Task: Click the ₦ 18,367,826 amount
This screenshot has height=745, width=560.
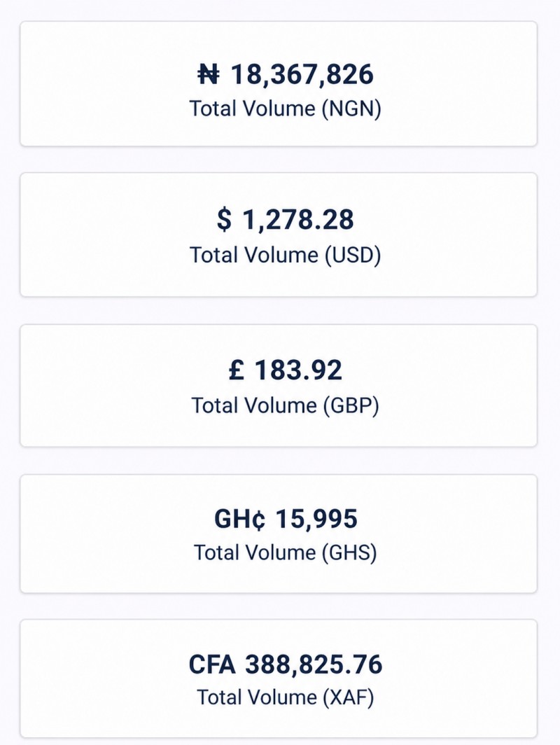Action: (x=286, y=75)
